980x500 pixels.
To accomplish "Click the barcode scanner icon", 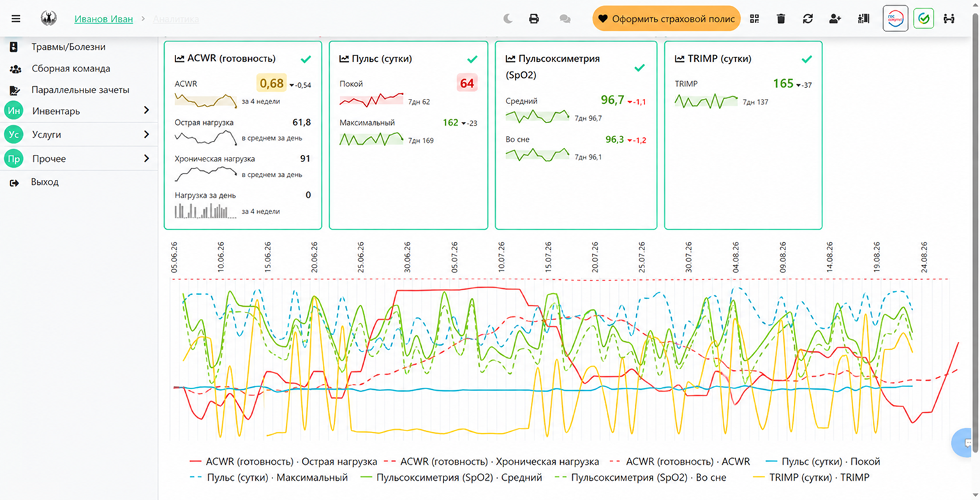I will (x=864, y=18).
